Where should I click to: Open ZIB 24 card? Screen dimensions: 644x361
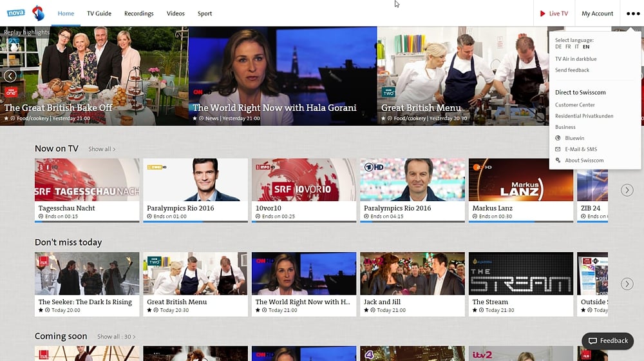592,190
